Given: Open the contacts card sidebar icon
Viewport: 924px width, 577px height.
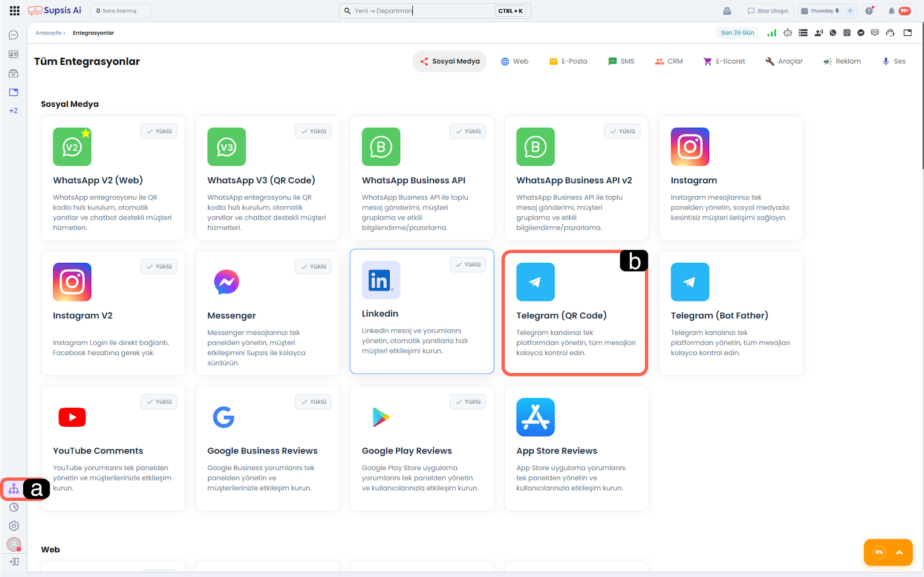Looking at the screenshot, I should pyautogui.click(x=13, y=54).
